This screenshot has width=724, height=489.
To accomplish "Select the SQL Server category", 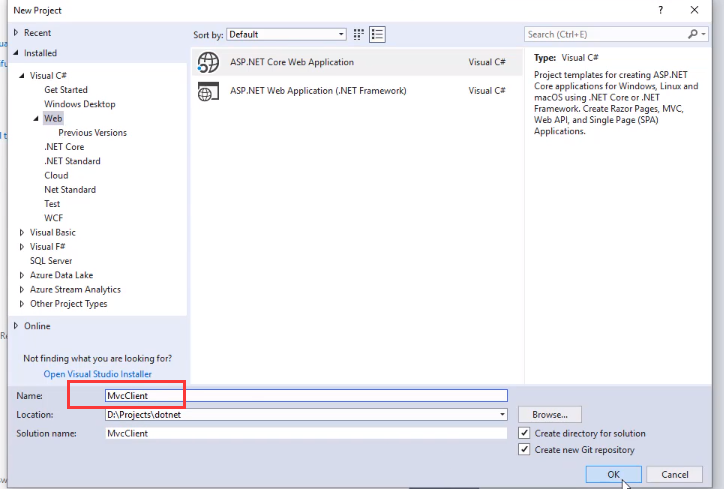I will [x=51, y=261].
